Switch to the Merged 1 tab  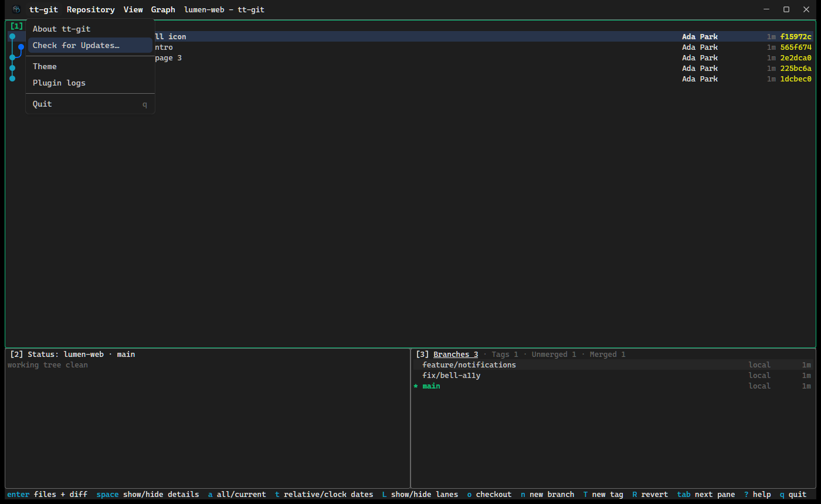coord(608,354)
